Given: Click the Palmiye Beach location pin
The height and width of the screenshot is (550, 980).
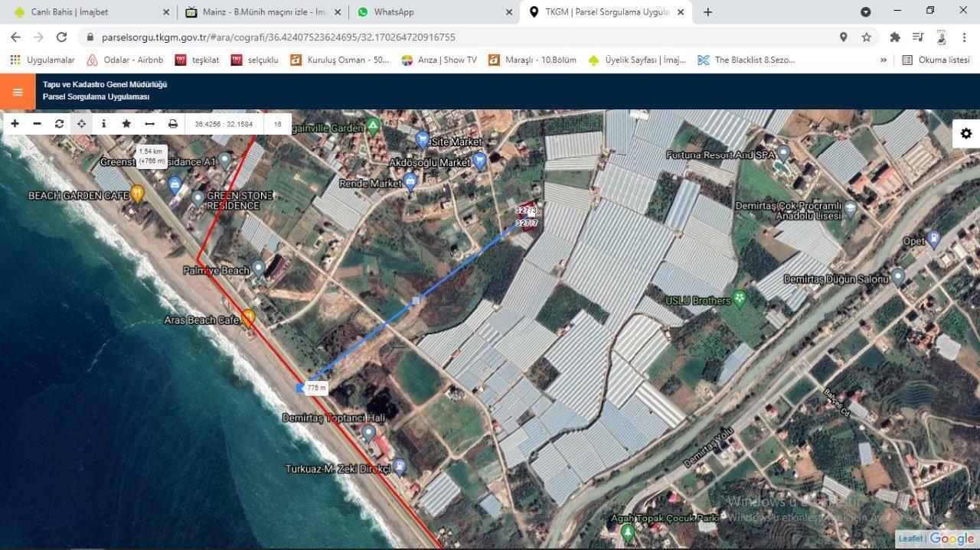Looking at the screenshot, I should 259,268.
